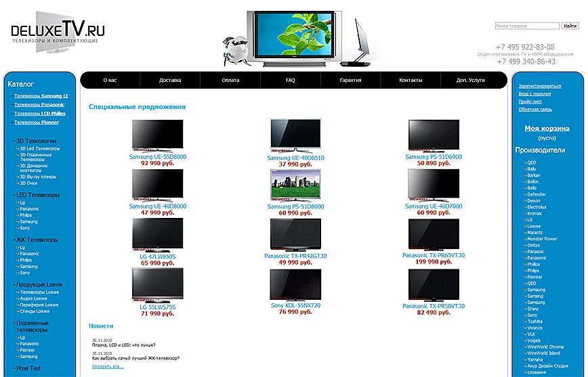Screen dimensions: 588x377
Task: Open the 'О нас' menu item
Action: pos(110,80)
